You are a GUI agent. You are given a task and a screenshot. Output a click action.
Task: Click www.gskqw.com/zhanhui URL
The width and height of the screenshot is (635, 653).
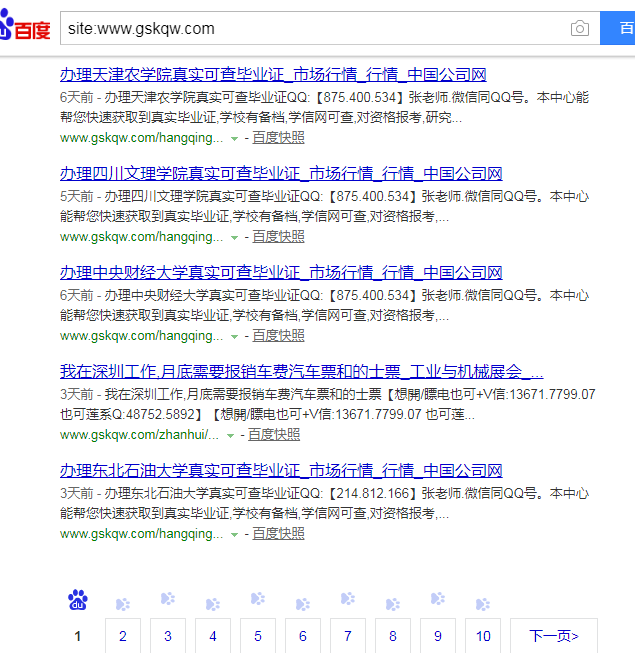[x=139, y=434]
